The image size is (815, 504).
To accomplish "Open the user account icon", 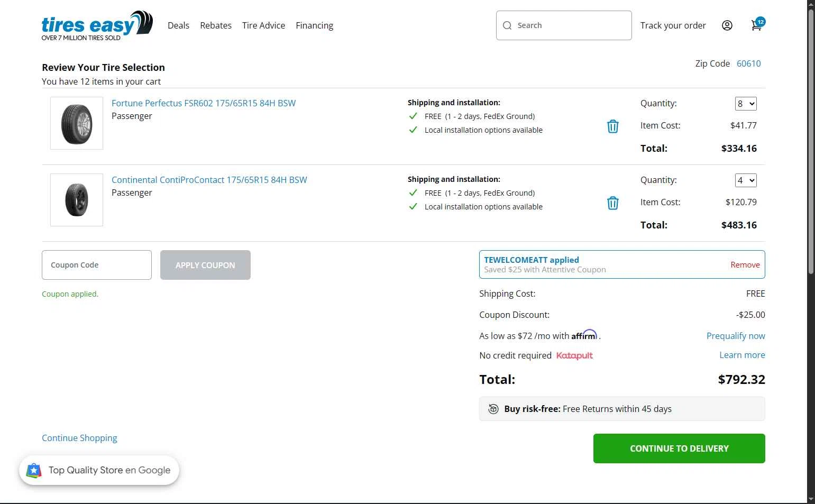I will [x=727, y=25].
